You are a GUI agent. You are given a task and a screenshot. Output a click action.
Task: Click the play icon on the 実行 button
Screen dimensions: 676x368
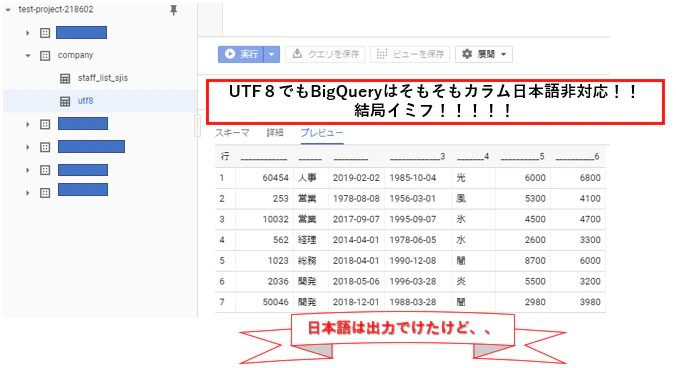click(230, 54)
